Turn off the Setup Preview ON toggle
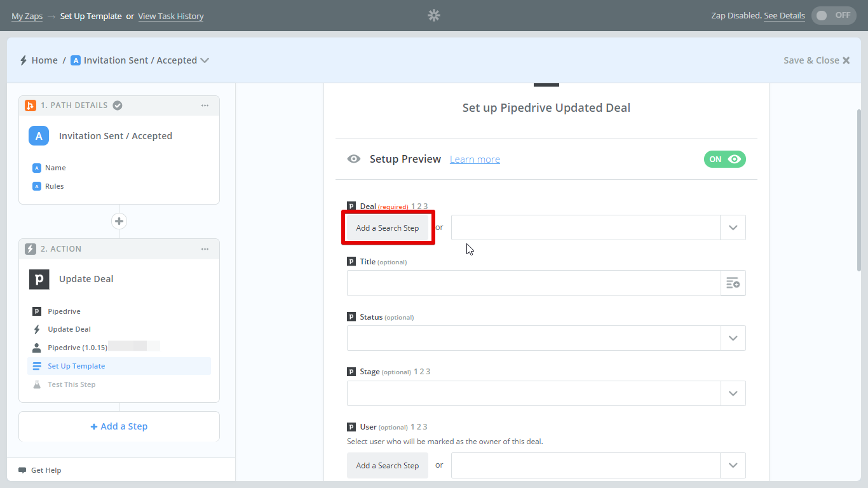 [x=724, y=159]
